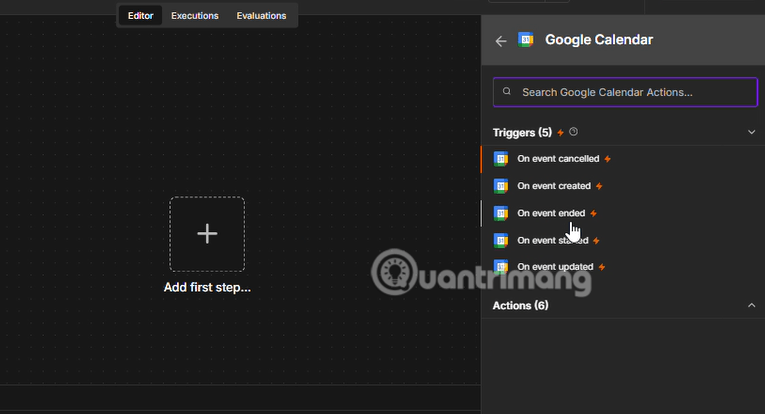This screenshot has height=414, width=765.
Task: Click the help circle icon next to Triggers
Action: point(574,132)
